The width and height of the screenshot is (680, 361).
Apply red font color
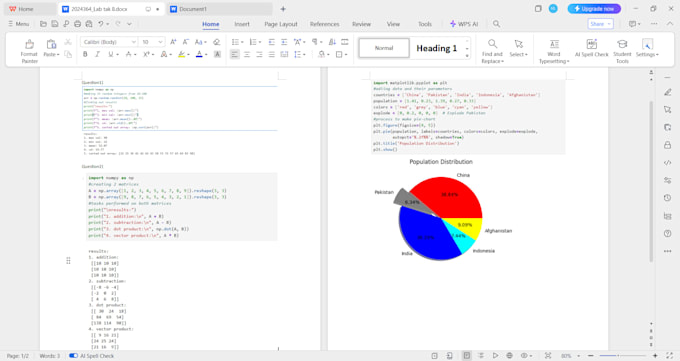click(199, 54)
